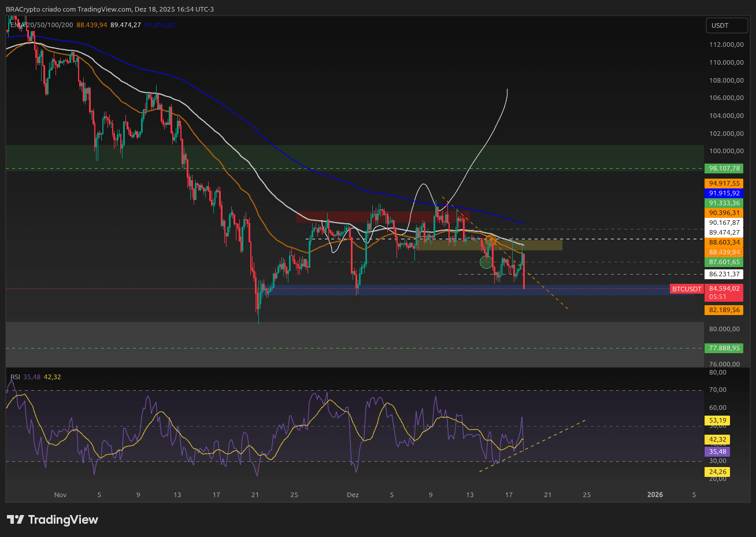Viewport: 756px width, 537px height.
Task: Click the yellow 53,19 RSI axis label
Action: tap(717, 420)
